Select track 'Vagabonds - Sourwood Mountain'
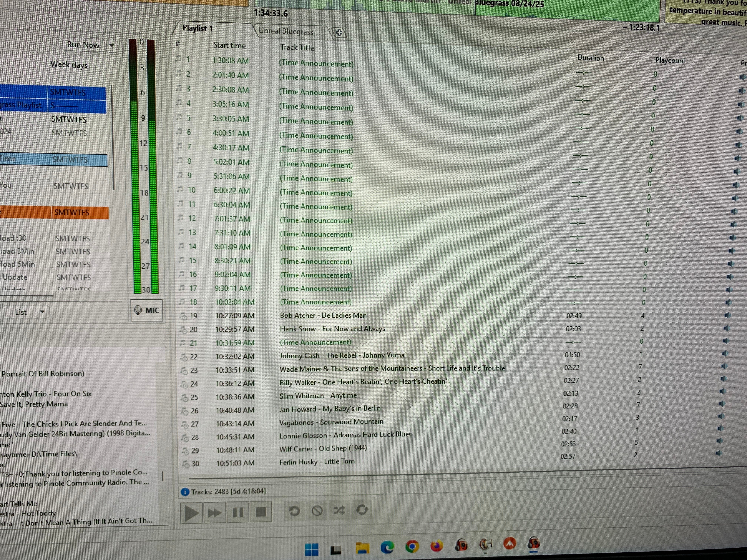The height and width of the screenshot is (560, 747). tap(331, 422)
